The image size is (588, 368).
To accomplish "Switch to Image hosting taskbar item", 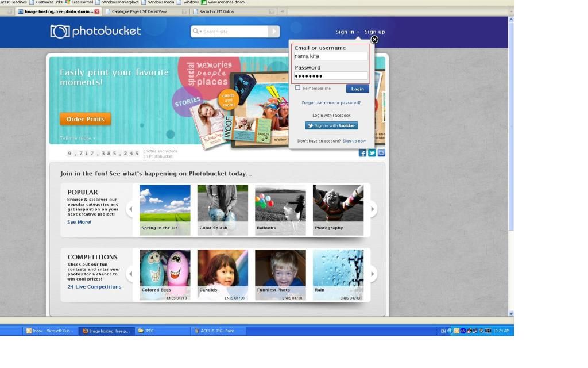I will pyautogui.click(x=106, y=331).
